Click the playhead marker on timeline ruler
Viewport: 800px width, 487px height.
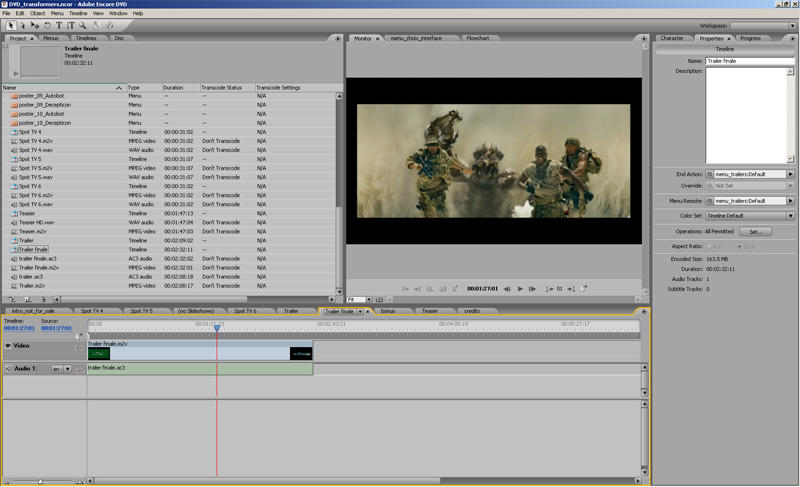pos(217,328)
